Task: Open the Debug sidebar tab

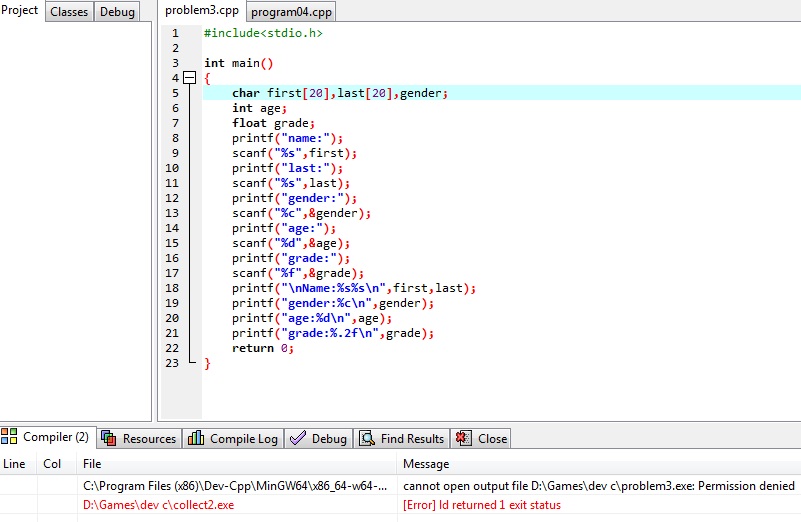Action: (x=117, y=12)
